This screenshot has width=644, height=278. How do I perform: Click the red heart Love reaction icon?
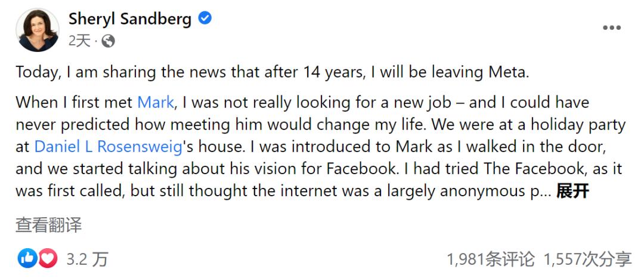pyautogui.click(x=48, y=258)
